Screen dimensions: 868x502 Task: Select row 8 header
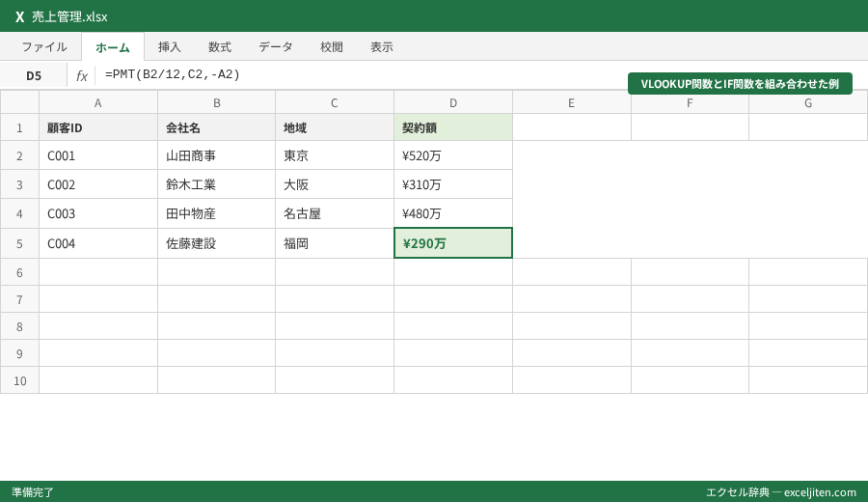(x=19, y=326)
